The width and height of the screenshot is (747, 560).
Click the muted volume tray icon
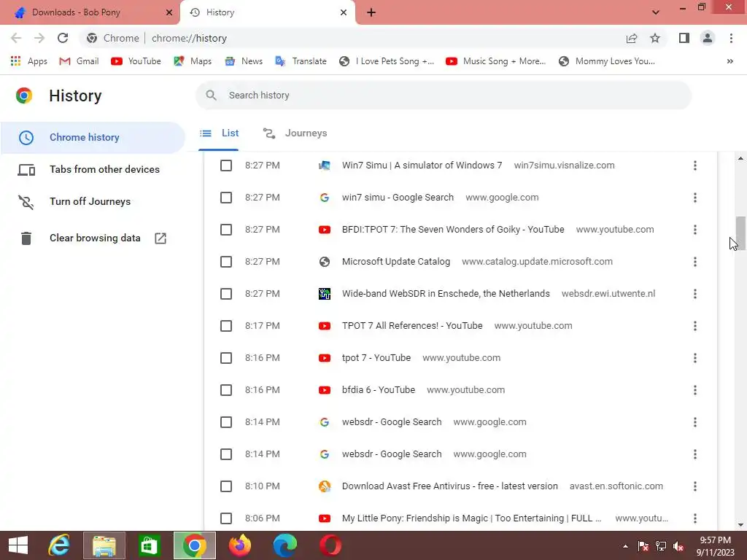click(678, 546)
